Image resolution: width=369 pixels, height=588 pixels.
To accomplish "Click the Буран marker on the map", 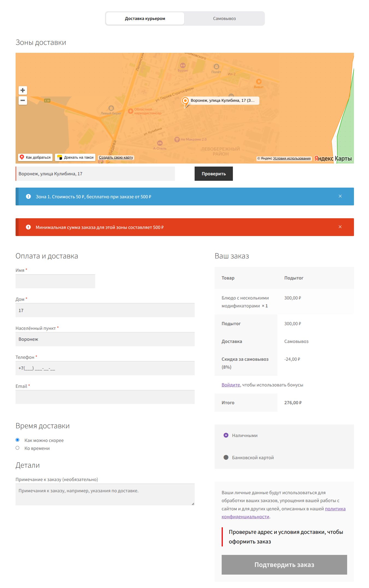I will [x=183, y=65].
